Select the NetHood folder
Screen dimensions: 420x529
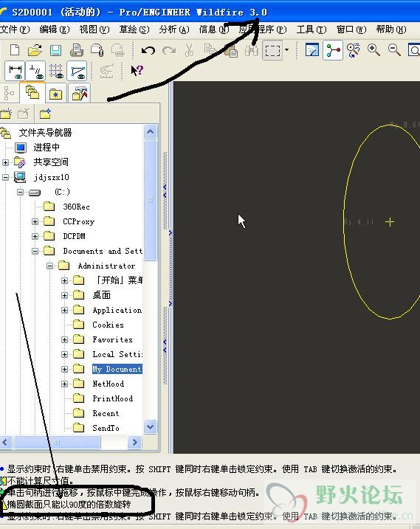[108, 384]
